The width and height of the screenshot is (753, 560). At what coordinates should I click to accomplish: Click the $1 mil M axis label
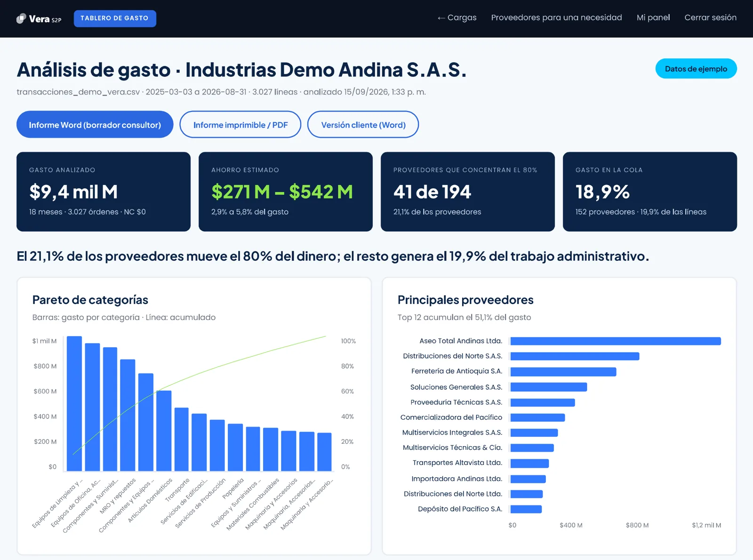point(44,341)
